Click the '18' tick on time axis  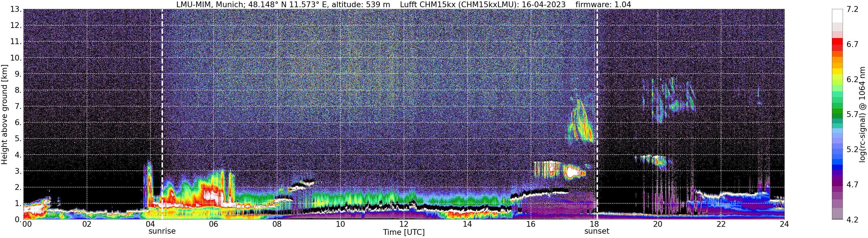coord(594,224)
